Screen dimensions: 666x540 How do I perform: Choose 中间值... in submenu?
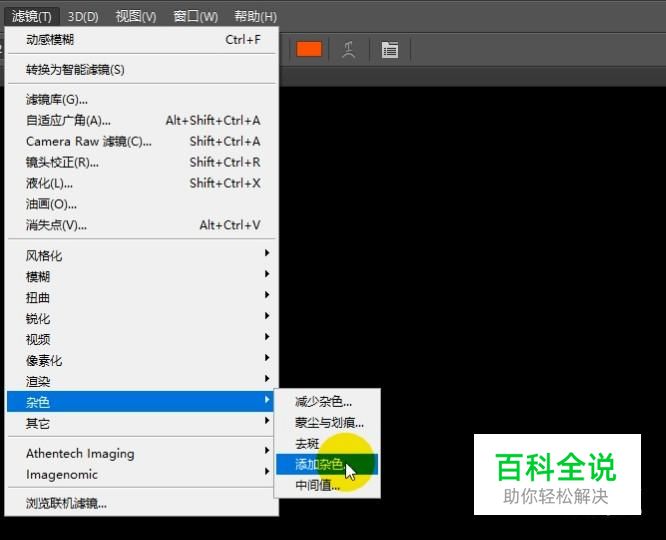(x=327, y=485)
